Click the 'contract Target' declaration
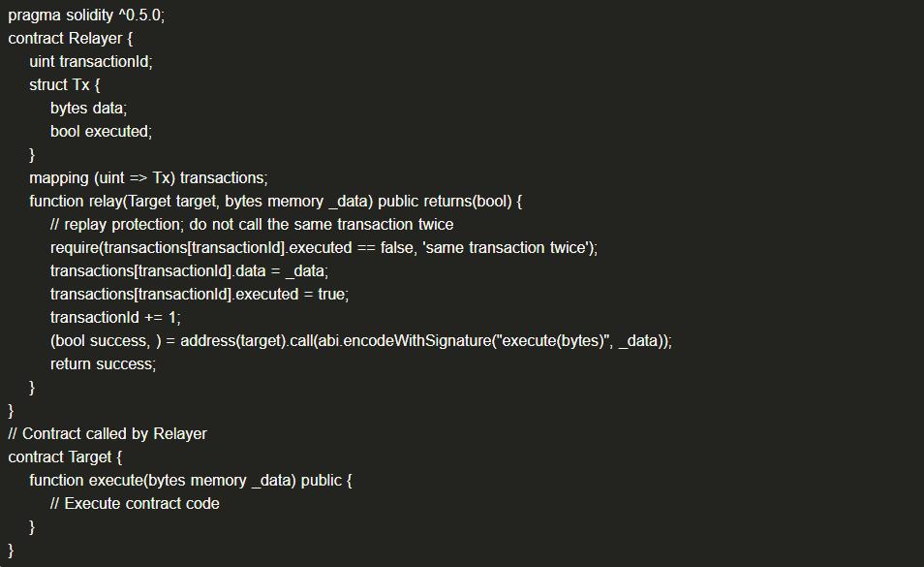Viewport: 924px width, 567px height. pyautogui.click(x=65, y=457)
